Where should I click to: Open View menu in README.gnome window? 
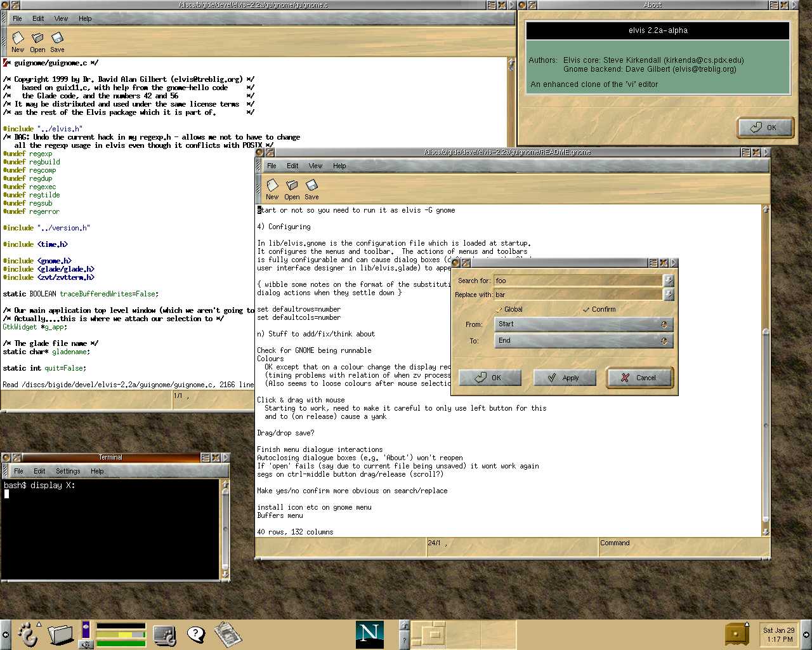click(x=315, y=166)
